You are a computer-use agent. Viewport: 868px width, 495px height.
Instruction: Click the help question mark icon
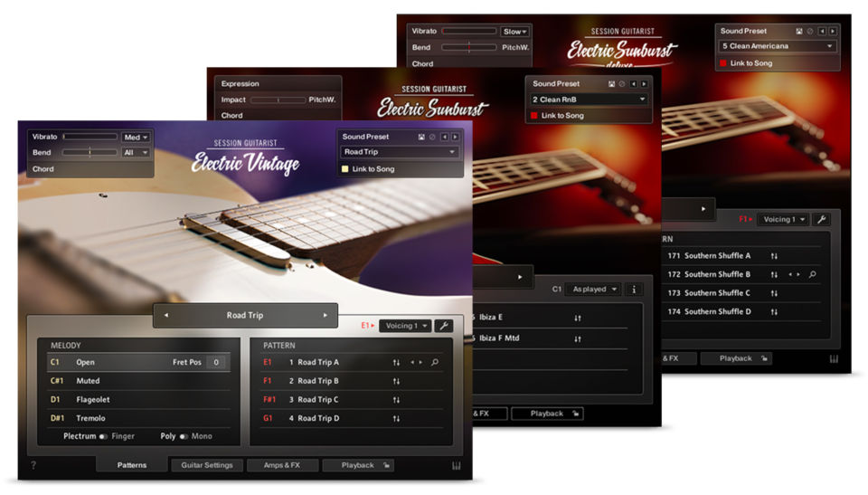(x=33, y=466)
